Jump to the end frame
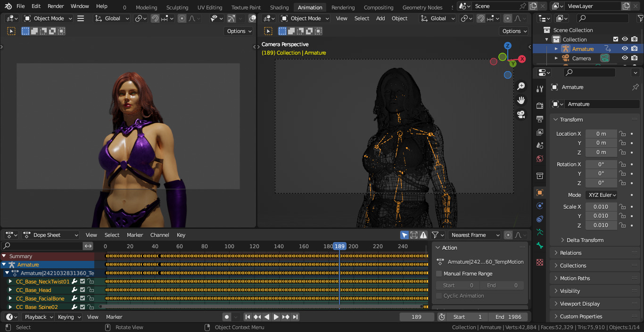This screenshot has width=644, height=332. [x=296, y=317]
